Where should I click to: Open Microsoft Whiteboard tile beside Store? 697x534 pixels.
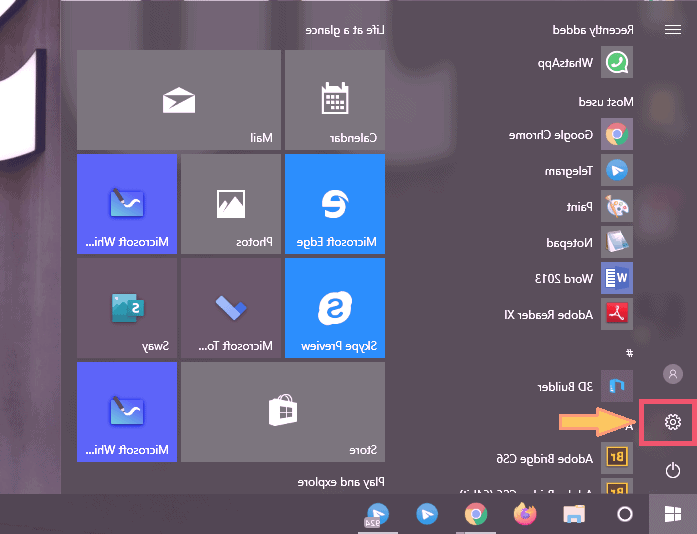pos(127,412)
